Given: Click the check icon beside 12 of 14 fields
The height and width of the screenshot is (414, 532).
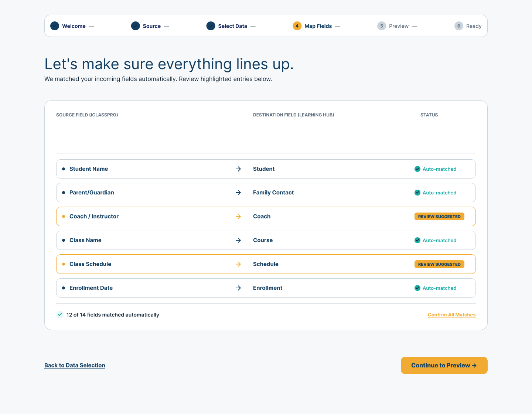Looking at the screenshot, I should pyautogui.click(x=60, y=315).
